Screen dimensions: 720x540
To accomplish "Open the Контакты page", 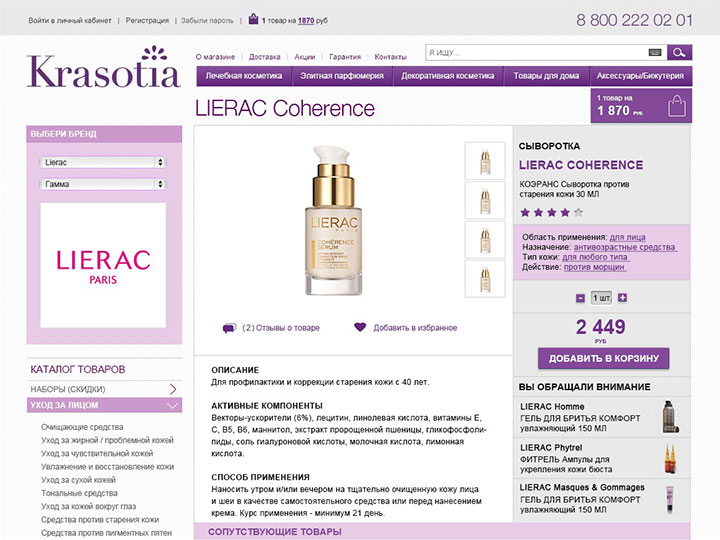I will [x=391, y=57].
